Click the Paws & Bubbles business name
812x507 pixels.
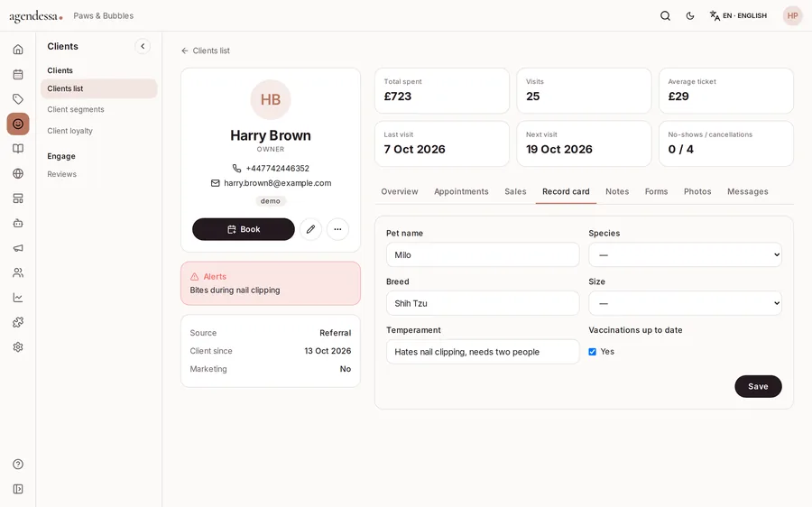click(x=104, y=16)
